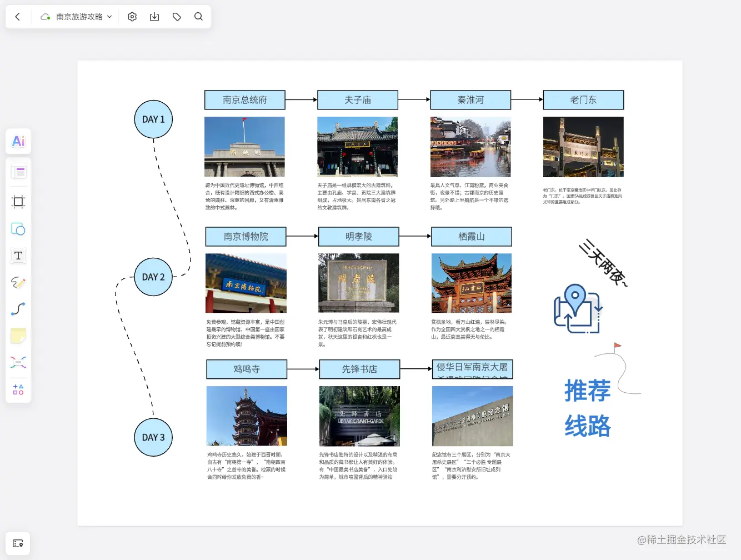
Task: Open the 南京旅游攻略 file title dropdown
Action: click(x=83, y=17)
